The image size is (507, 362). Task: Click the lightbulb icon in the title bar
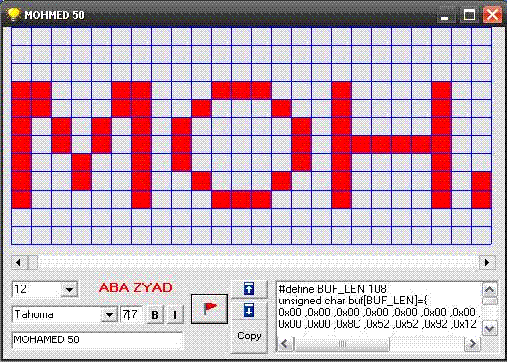[x=14, y=15]
